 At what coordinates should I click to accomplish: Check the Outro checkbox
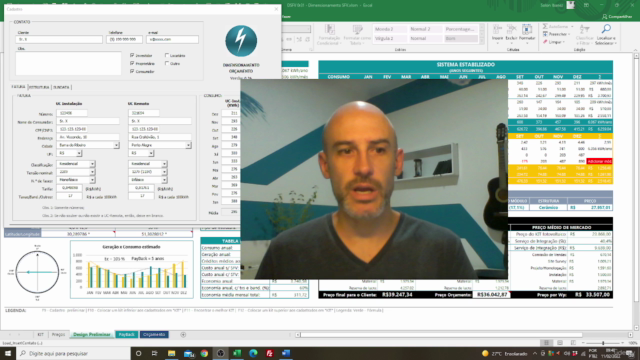pyautogui.click(x=167, y=63)
